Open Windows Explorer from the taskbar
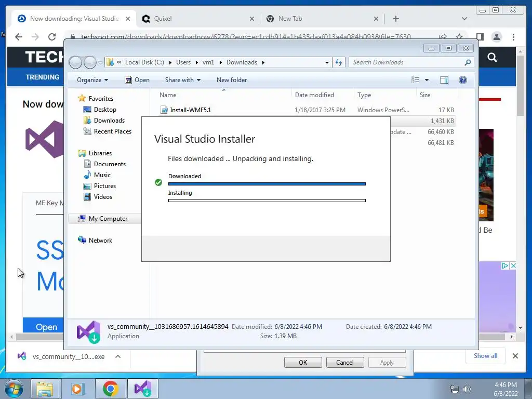The image size is (532, 399). tap(45, 389)
